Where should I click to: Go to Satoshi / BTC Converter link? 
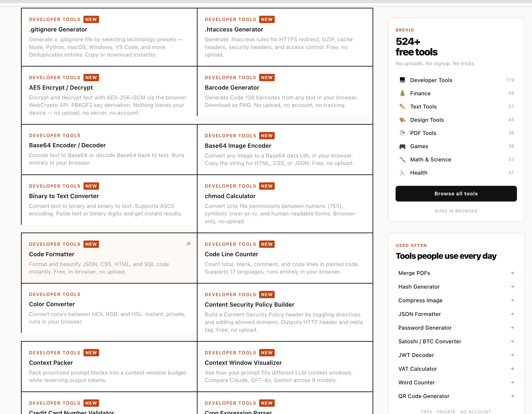tap(456, 341)
